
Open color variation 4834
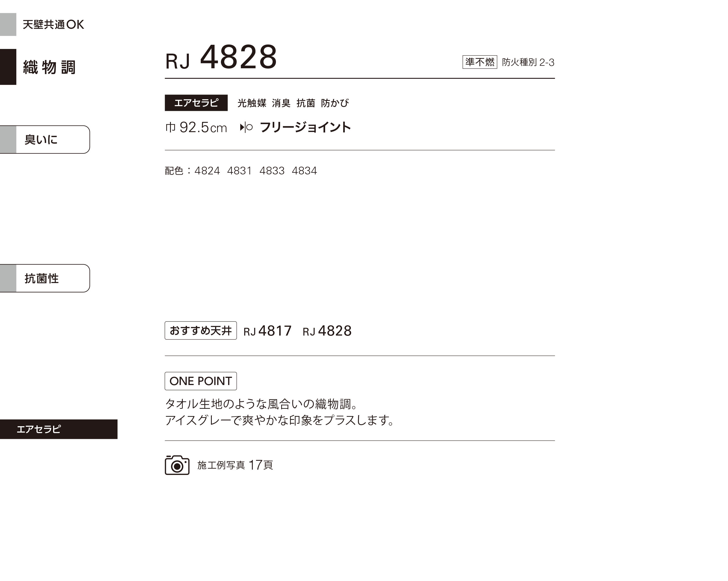[304, 171]
